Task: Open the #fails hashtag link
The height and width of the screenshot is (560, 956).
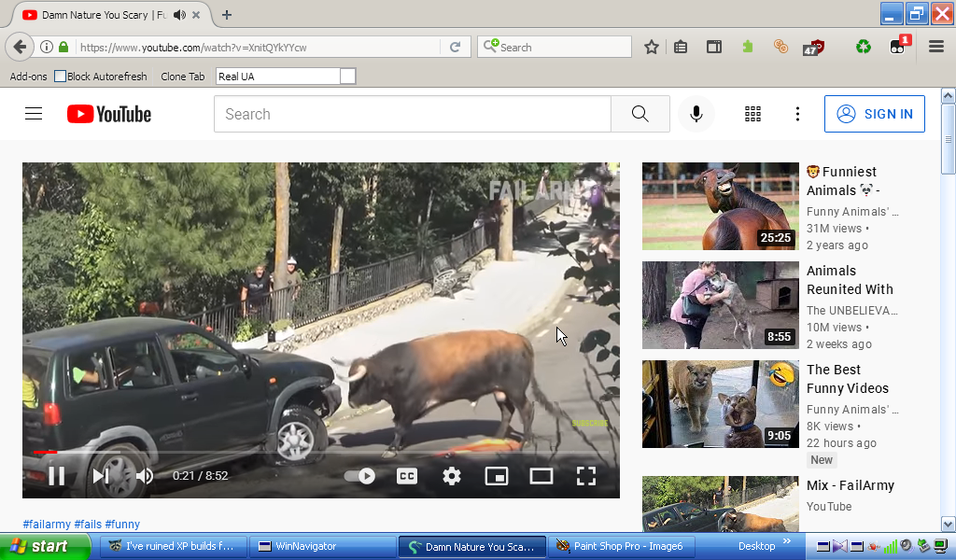Action: pyautogui.click(x=88, y=524)
